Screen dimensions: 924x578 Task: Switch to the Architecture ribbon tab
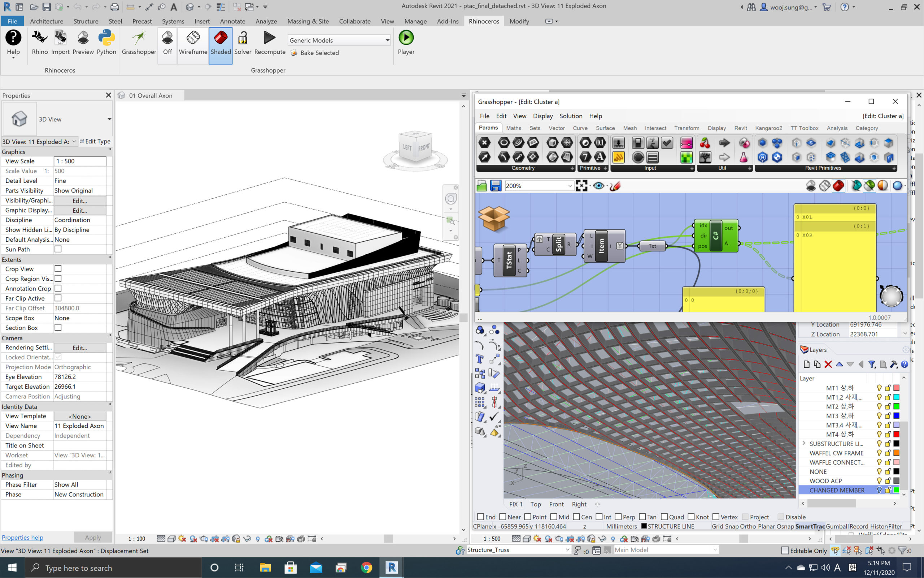pos(47,21)
